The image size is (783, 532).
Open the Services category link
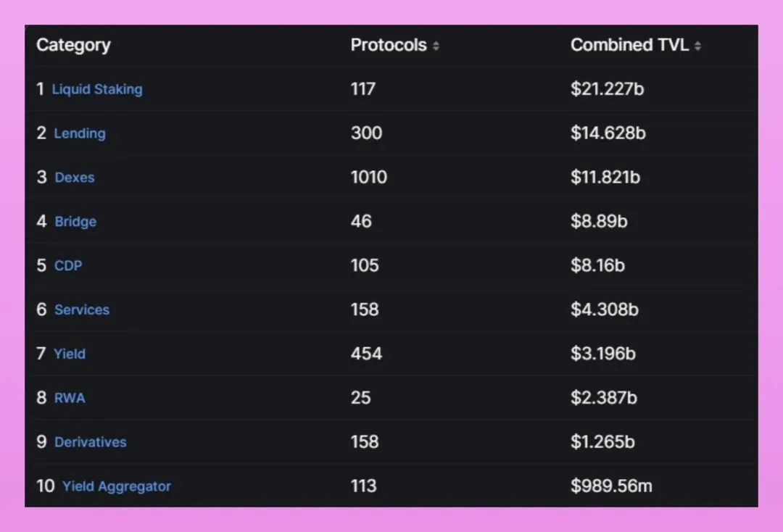click(82, 309)
